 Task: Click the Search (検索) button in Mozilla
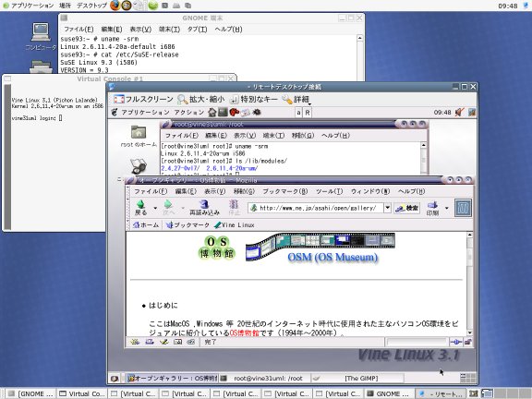(x=407, y=208)
